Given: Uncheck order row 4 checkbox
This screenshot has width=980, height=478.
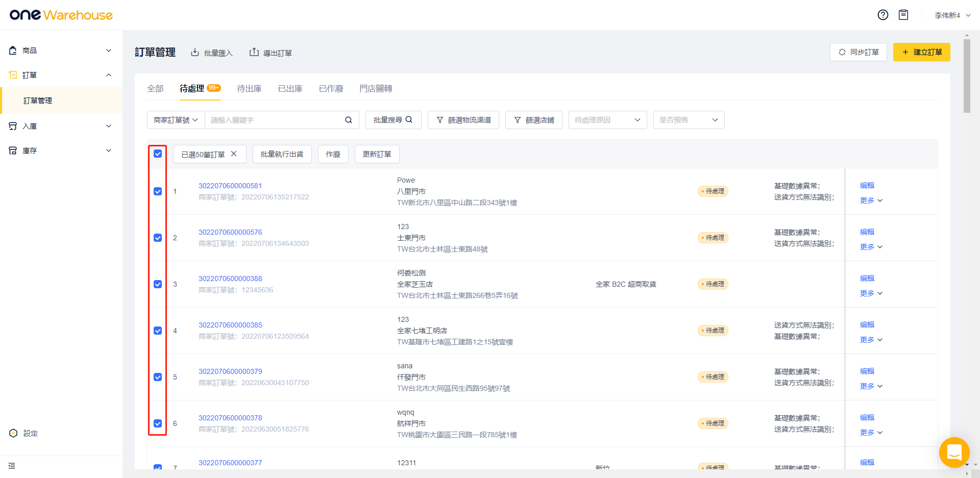Looking at the screenshot, I should [158, 331].
